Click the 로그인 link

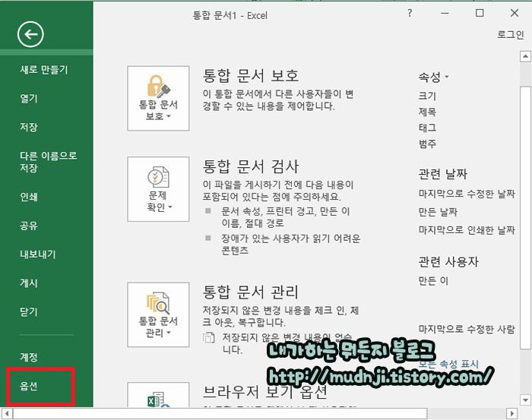(x=511, y=34)
